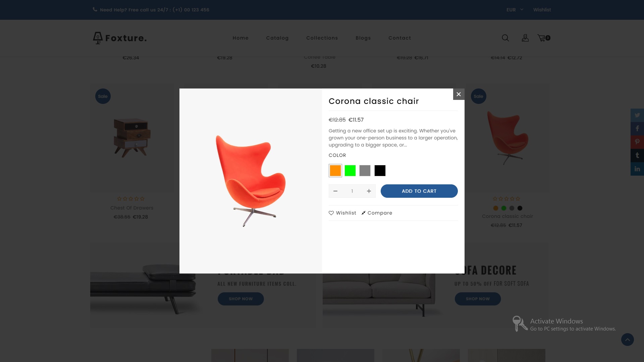This screenshot has height=362, width=644.
Task: Click the ADD TO CART button
Action: click(419, 191)
